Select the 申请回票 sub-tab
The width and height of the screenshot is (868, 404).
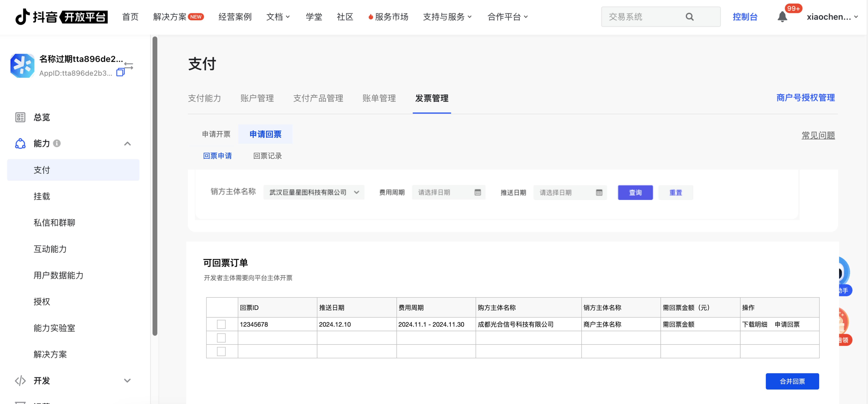pos(265,134)
